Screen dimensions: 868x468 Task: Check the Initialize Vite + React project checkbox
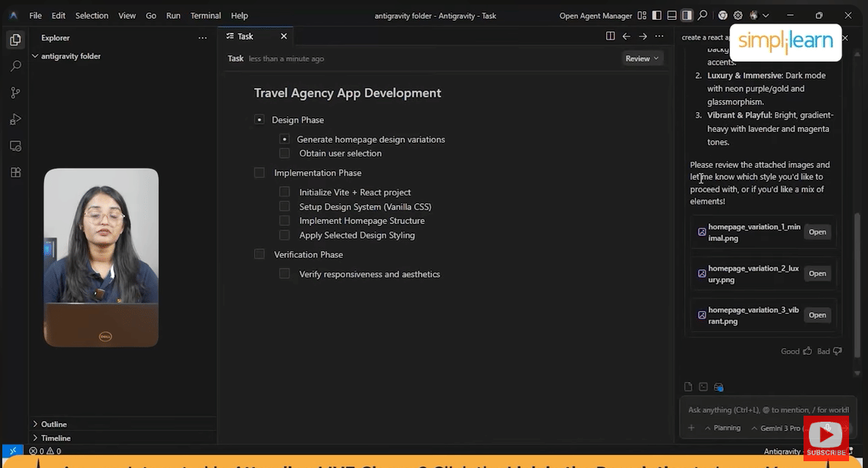click(x=285, y=193)
